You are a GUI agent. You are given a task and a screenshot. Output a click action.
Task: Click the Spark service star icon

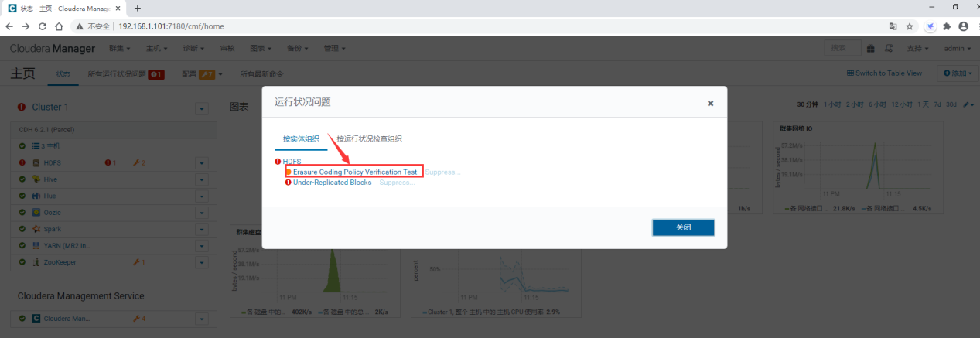pos(36,229)
